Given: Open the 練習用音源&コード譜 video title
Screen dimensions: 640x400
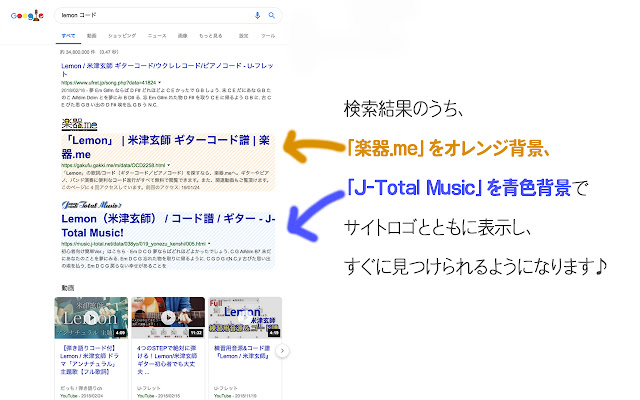Looking at the screenshot, I should [242, 352].
